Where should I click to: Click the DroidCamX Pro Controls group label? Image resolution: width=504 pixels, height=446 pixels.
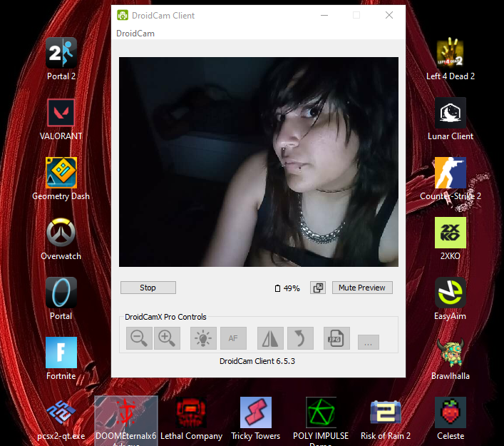point(165,317)
